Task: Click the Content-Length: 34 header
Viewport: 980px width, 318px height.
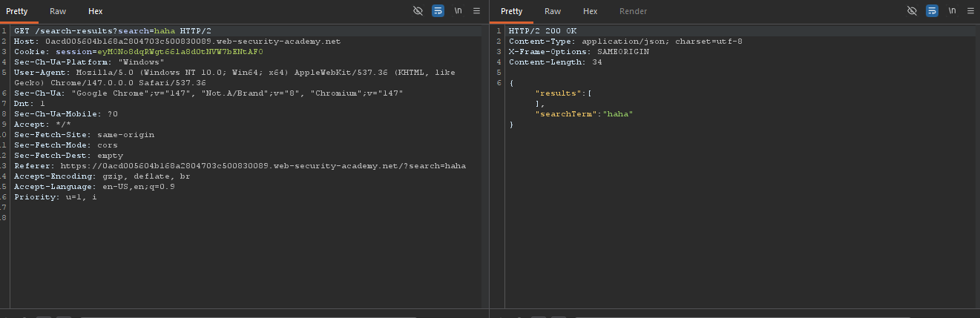Action: tap(556, 62)
